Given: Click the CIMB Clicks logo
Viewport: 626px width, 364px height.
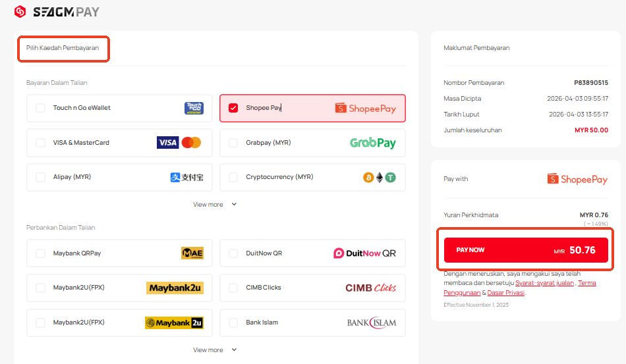Looking at the screenshot, I should pos(370,288).
